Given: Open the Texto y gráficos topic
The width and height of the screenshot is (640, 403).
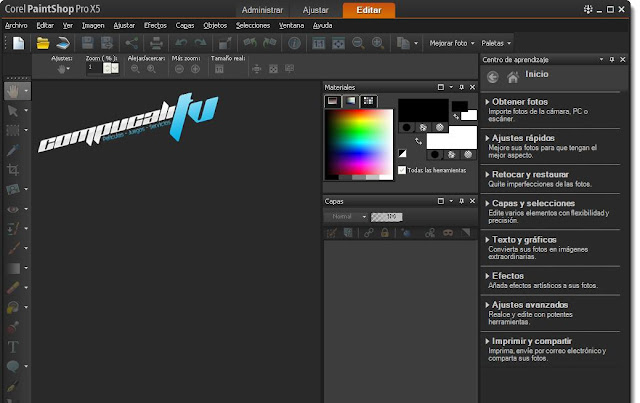Looking at the screenshot, I should point(524,240).
